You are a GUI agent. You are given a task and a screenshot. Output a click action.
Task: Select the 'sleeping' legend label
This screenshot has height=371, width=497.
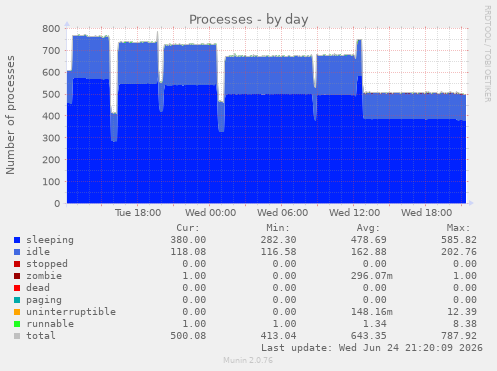50,240
